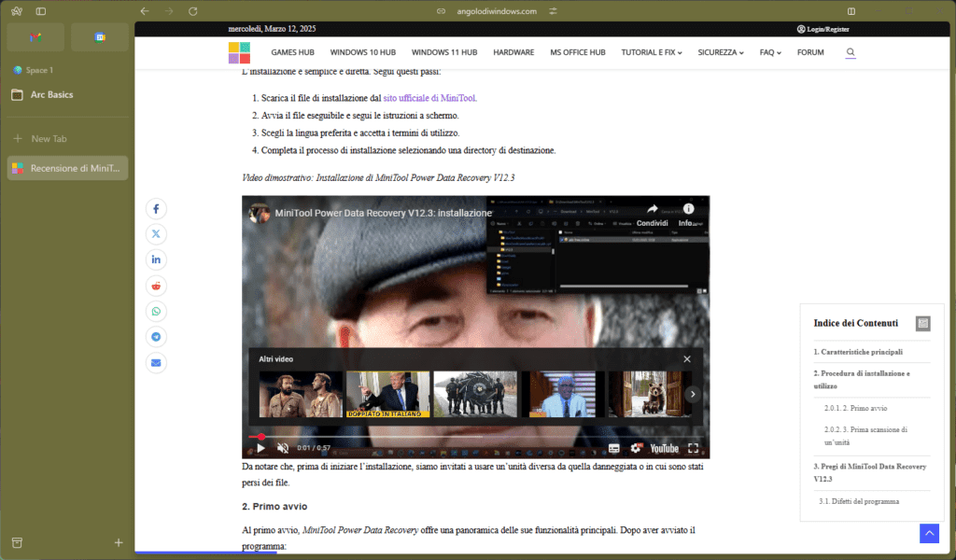Open the website search icon
Image resolution: width=956 pixels, height=560 pixels.
tap(851, 52)
